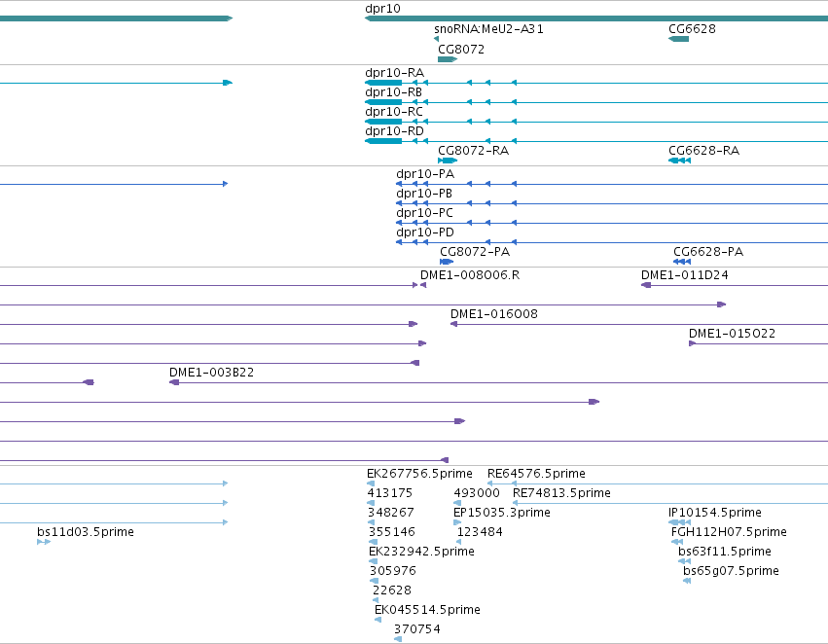Image resolution: width=828 pixels, height=644 pixels.
Task: Select EST 413175
Action: (390, 493)
